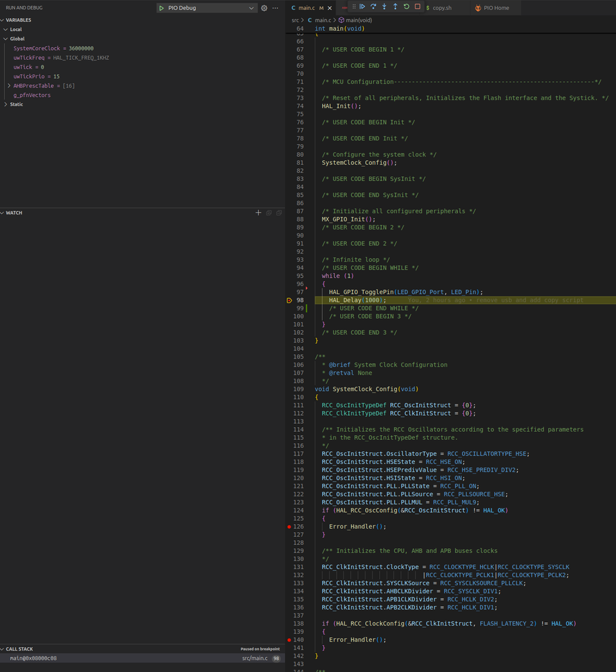
Task: Collapse the Local variables section
Action: (7, 30)
